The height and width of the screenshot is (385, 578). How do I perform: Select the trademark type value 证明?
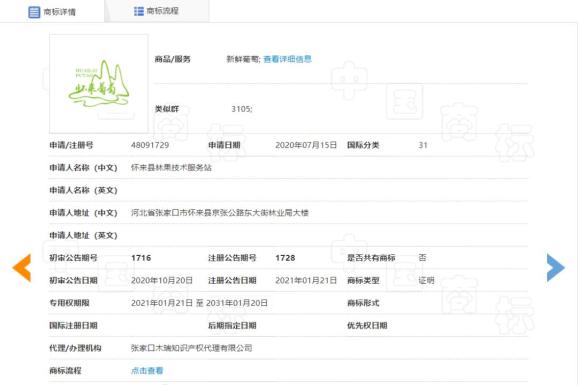coord(426,280)
